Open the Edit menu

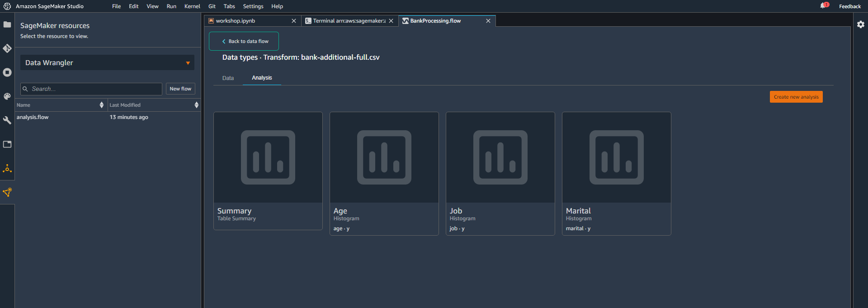coord(134,6)
